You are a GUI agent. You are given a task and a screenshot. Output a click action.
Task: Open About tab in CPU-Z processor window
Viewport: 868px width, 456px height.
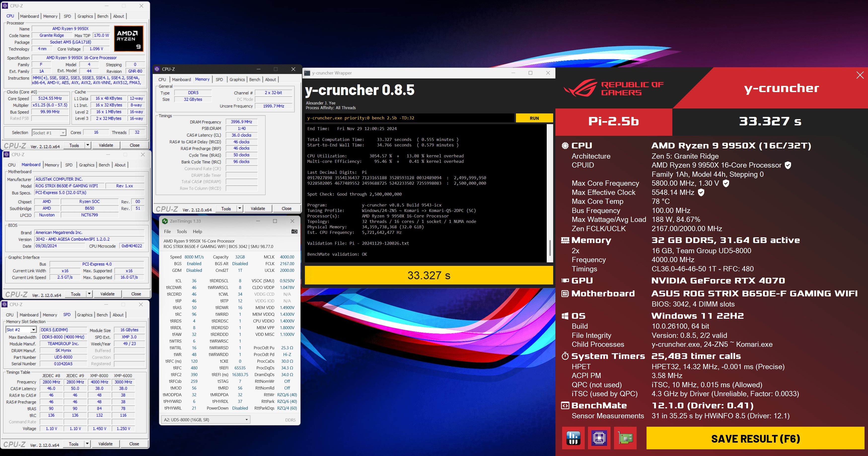[118, 16]
